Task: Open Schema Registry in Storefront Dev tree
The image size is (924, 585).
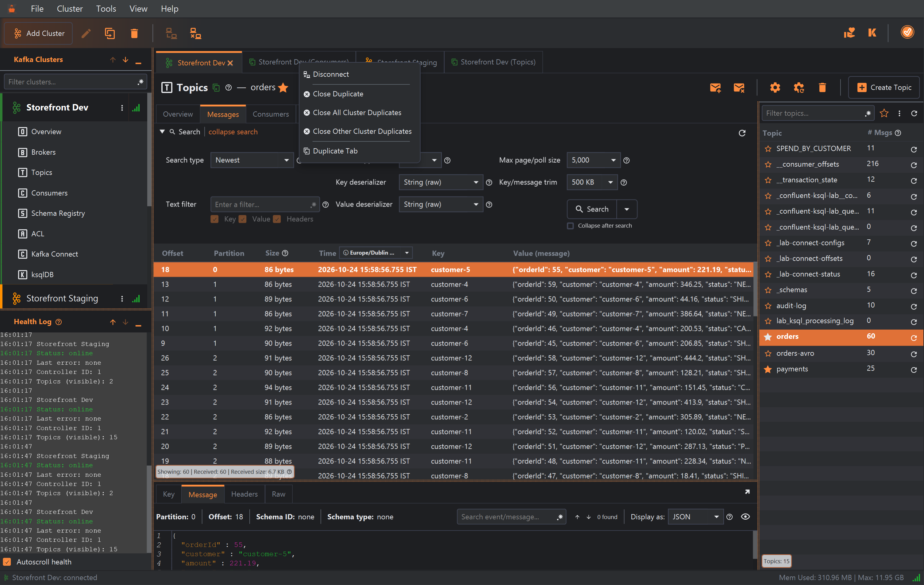Action: click(58, 213)
